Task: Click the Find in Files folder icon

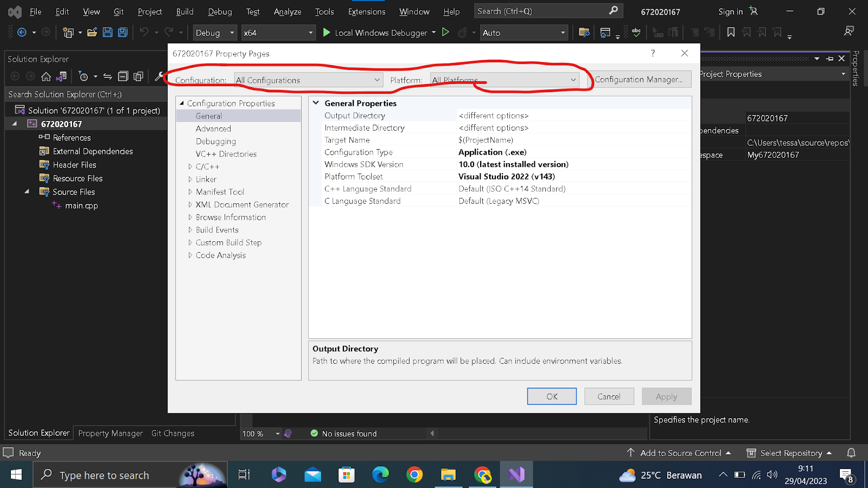Action: (x=584, y=33)
